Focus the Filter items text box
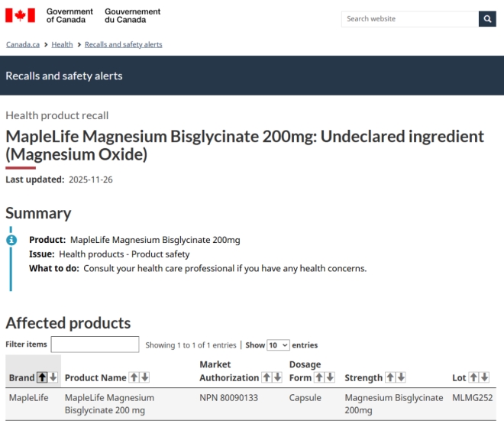The height and width of the screenshot is (427, 504). click(95, 345)
